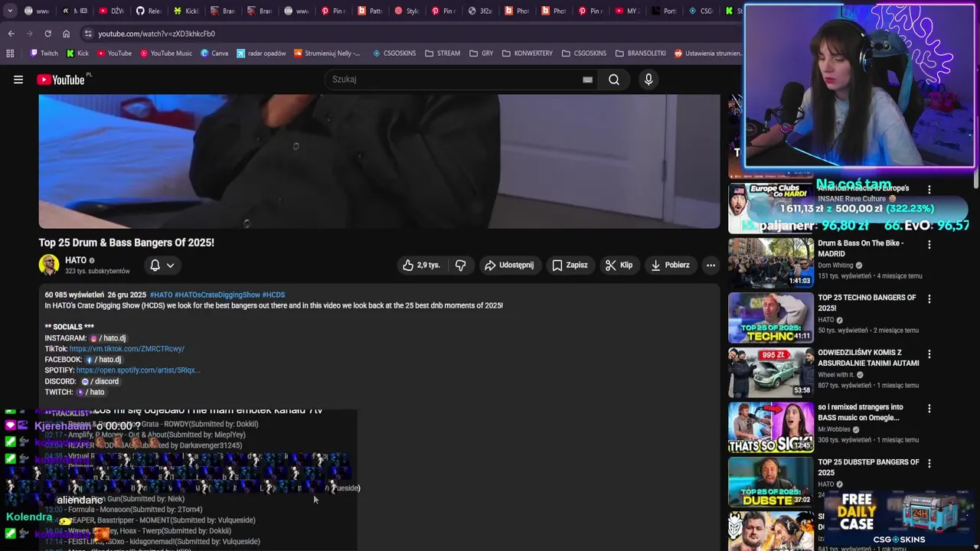Open site info icon in address bar
980x551 pixels.
click(88, 34)
